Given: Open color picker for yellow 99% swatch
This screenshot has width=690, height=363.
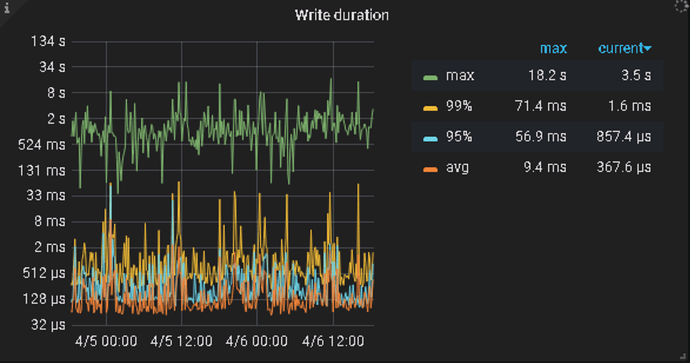Looking at the screenshot, I should tap(430, 108).
